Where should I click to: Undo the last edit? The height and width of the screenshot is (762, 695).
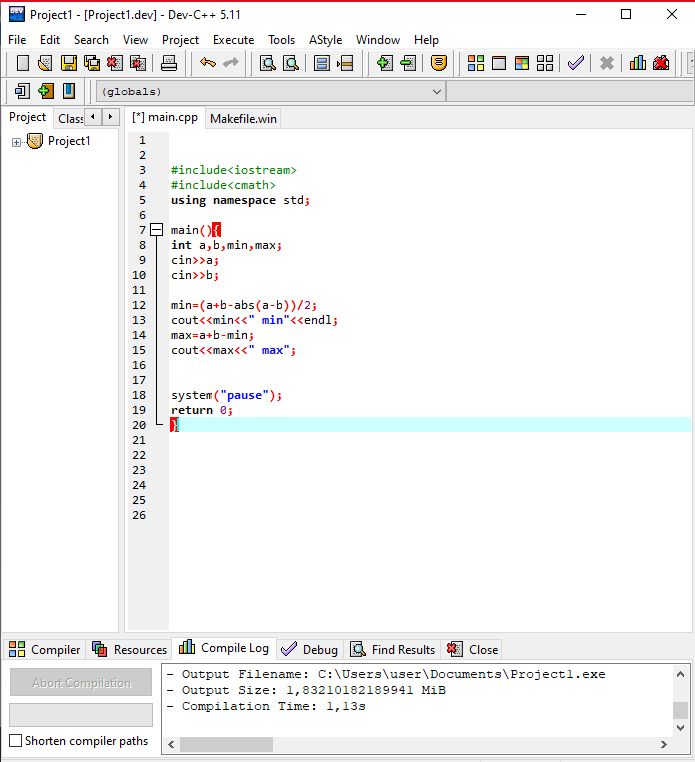click(x=208, y=63)
